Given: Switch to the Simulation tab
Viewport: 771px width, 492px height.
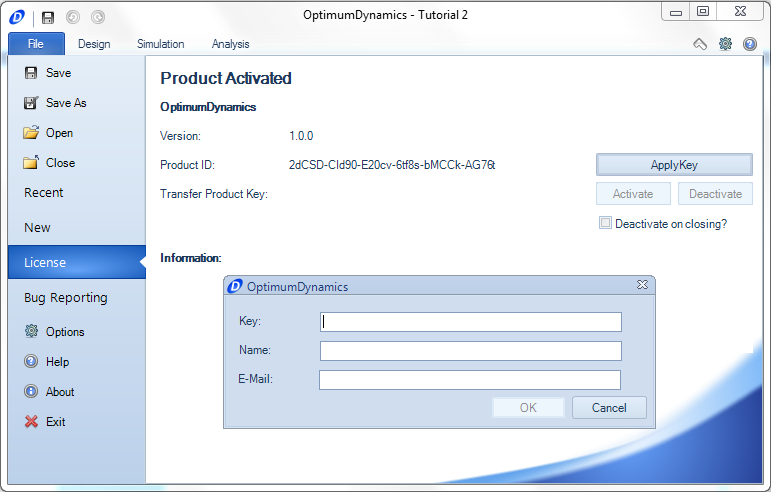Looking at the screenshot, I should coord(160,44).
